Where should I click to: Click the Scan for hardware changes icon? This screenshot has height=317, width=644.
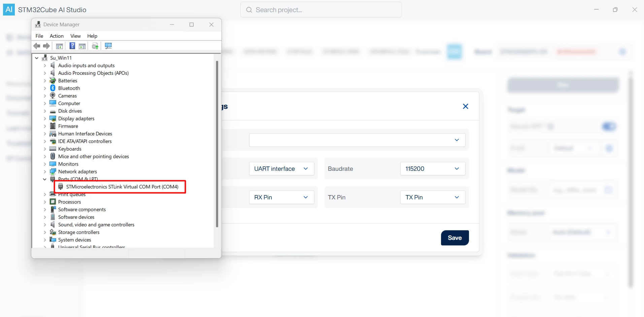point(108,46)
